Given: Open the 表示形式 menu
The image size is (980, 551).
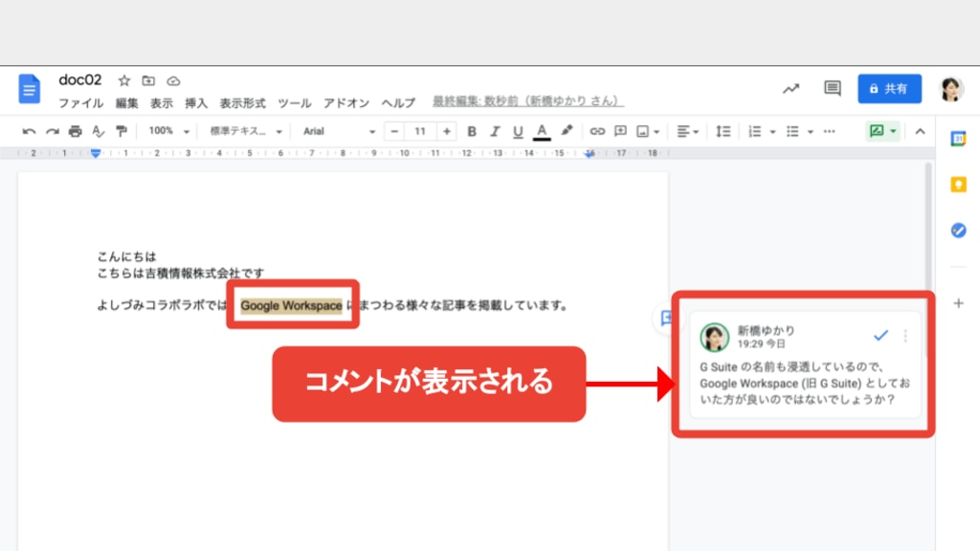Looking at the screenshot, I should coord(242,103).
